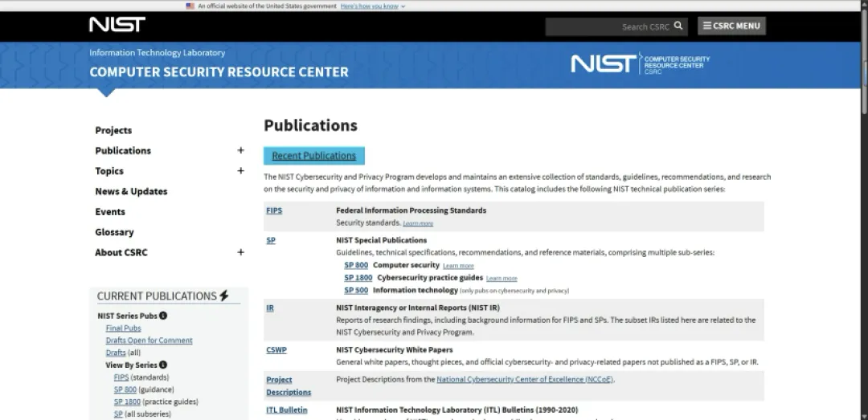The width and height of the screenshot is (868, 420).
Task: Open Drafts Open for Comment link
Action: click(149, 340)
